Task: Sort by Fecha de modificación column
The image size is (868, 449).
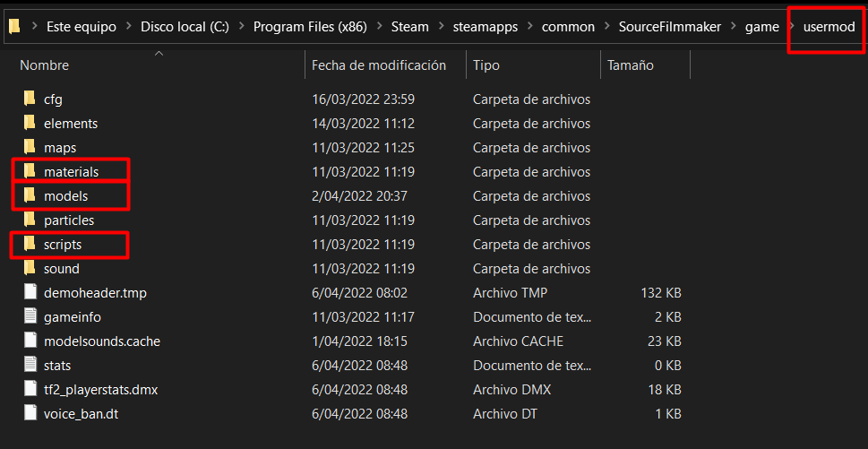Action: click(378, 65)
